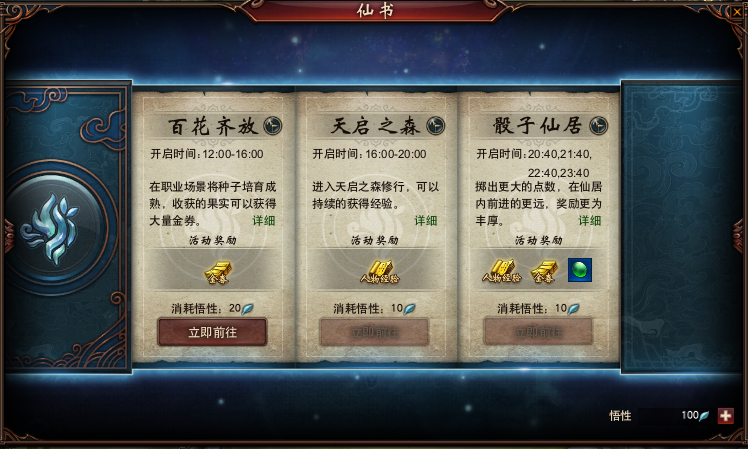Click the round icon beside 天启之森 title
Image resolution: width=748 pixels, height=449 pixels.
pos(436,126)
